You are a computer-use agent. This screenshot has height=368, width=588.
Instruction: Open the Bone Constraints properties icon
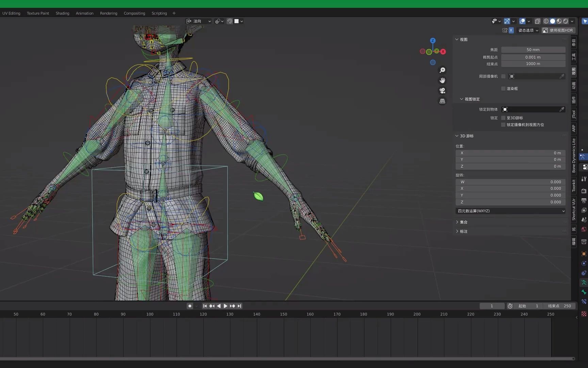click(x=584, y=302)
